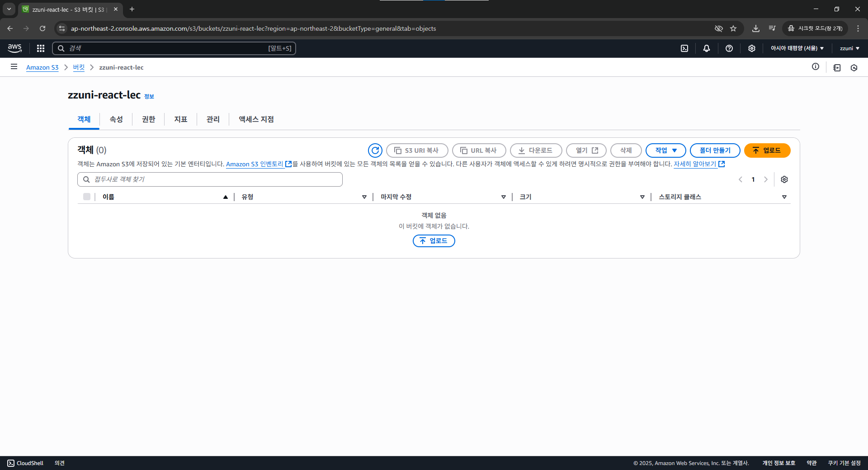Switch to the 액세스 지점 tab
Image resolution: width=868 pixels, height=470 pixels.
[x=256, y=119]
